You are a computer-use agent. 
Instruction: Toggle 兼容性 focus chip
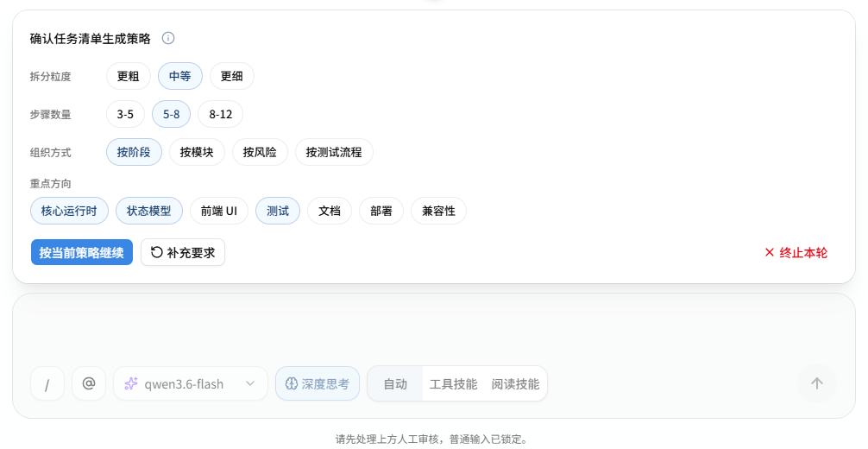439,211
